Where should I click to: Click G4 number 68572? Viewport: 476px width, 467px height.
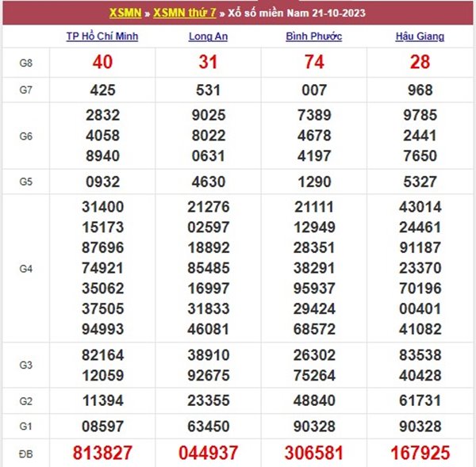coord(314,329)
